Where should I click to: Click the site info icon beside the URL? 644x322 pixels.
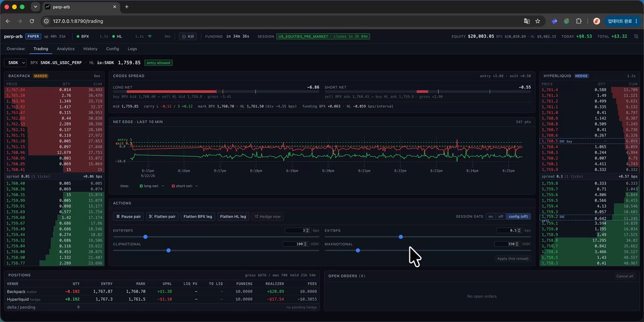[46, 21]
